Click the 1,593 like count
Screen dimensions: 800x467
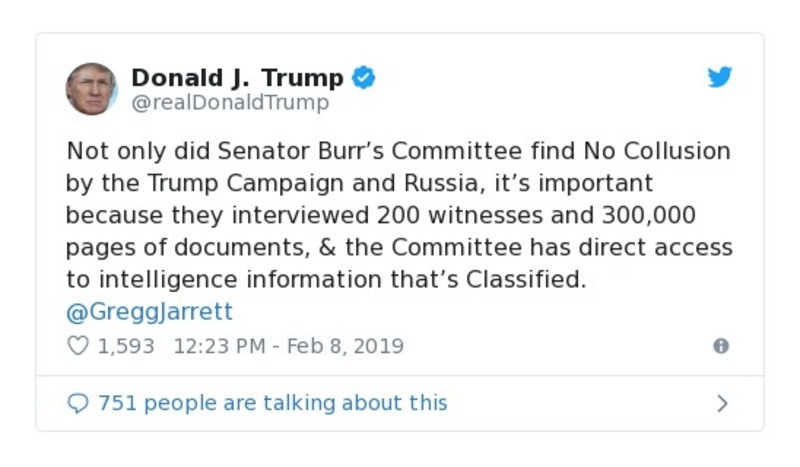(125, 346)
